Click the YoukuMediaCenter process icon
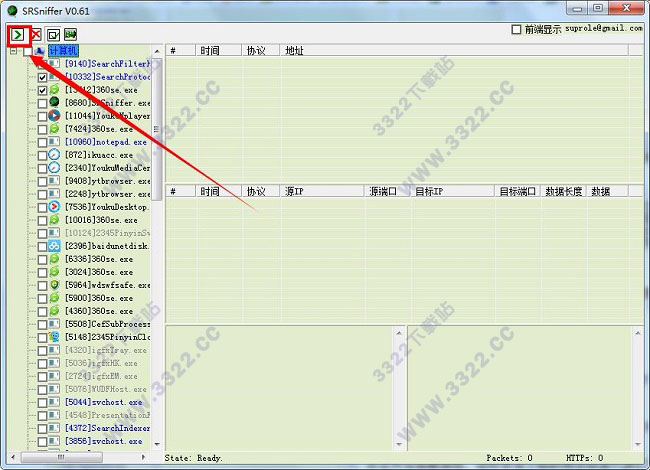The width and height of the screenshot is (650, 470). pos(54,168)
